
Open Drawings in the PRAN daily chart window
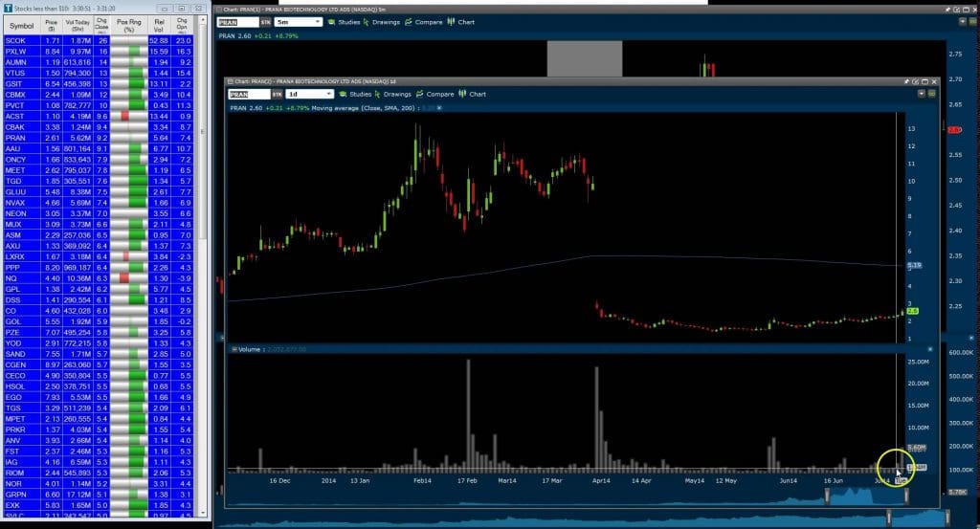click(392, 95)
